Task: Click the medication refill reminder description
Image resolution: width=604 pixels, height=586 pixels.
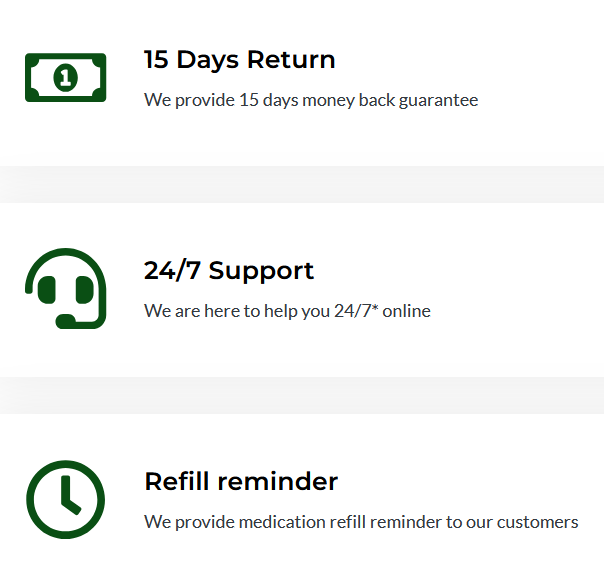Action: (x=361, y=522)
